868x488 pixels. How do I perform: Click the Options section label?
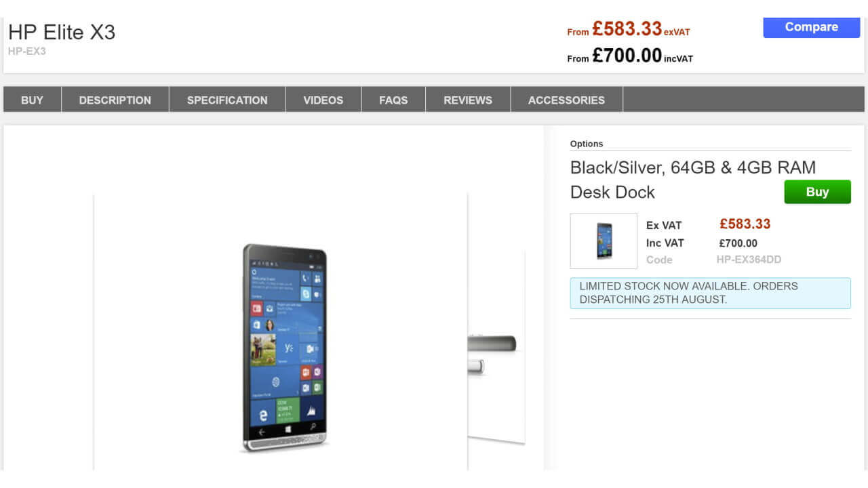pyautogui.click(x=586, y=144)
